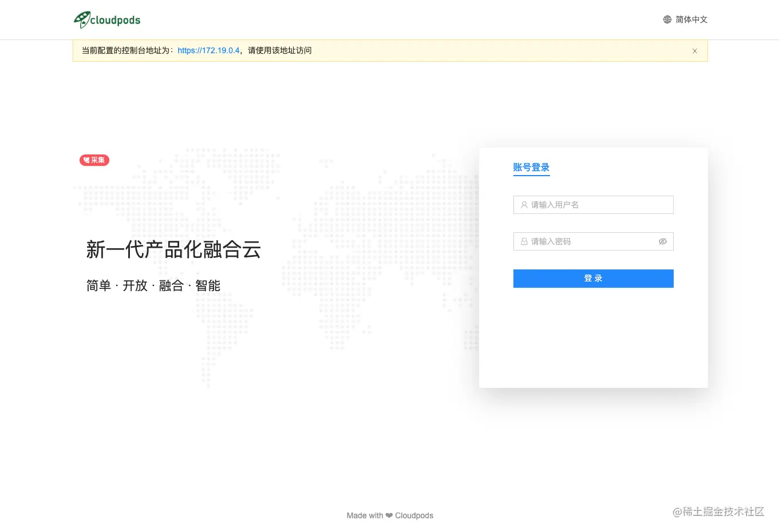Screen dimensions: 779x532
Task: Click the 当前配置的控制台地址为 notice text
Action: click(126, 50)
